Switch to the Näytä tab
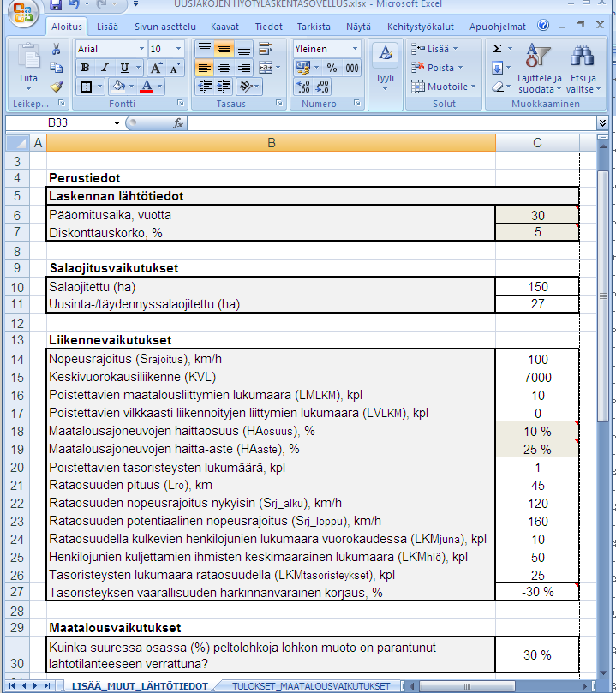This screenshot has width=616, height=693. click(x=358, y=27)
